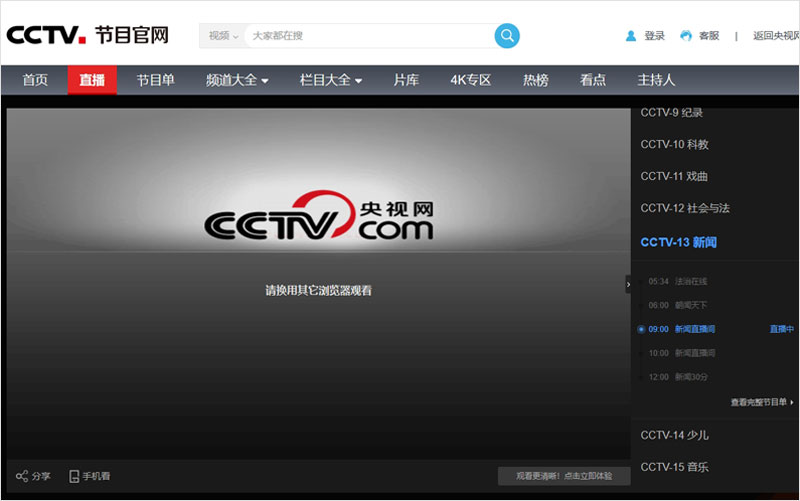Click the 直播中 live status label
Image resolution: width=800 pixels, height=501 pixels.
click(x=782, y=330)
